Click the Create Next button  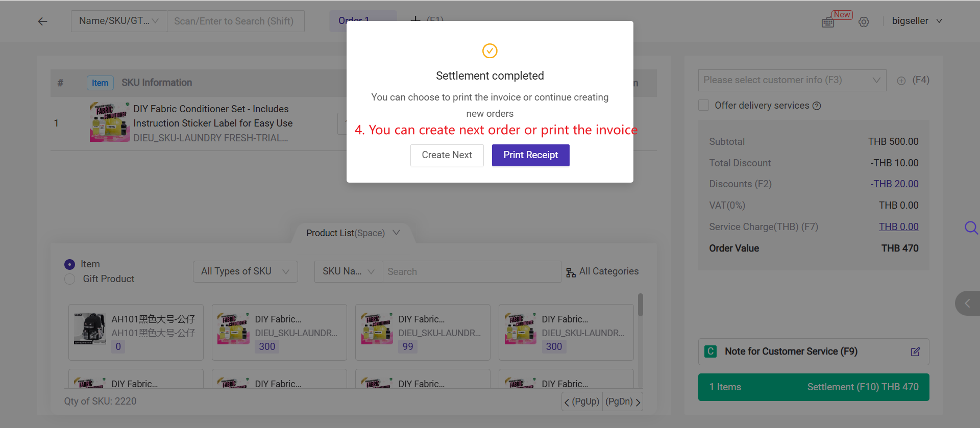pos(447,156)
